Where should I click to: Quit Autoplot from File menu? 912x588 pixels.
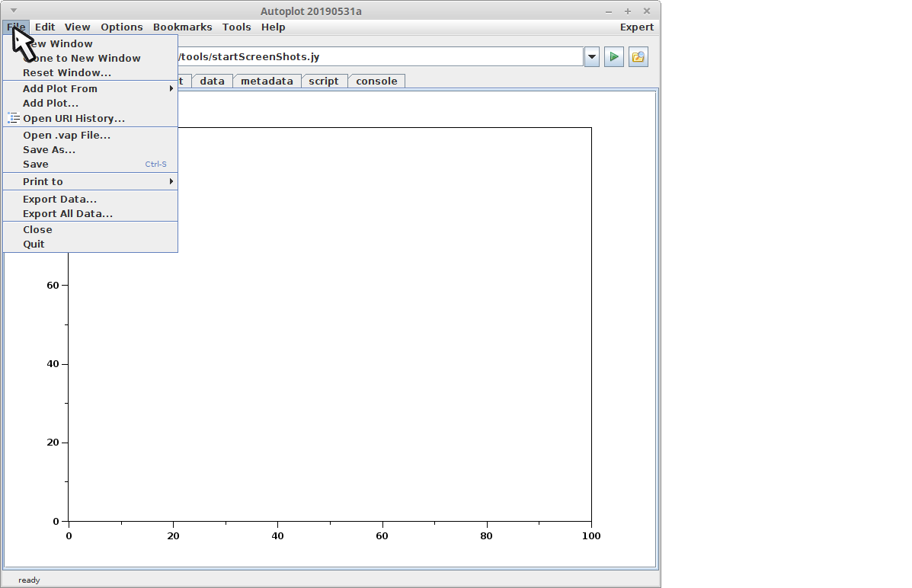90,244
